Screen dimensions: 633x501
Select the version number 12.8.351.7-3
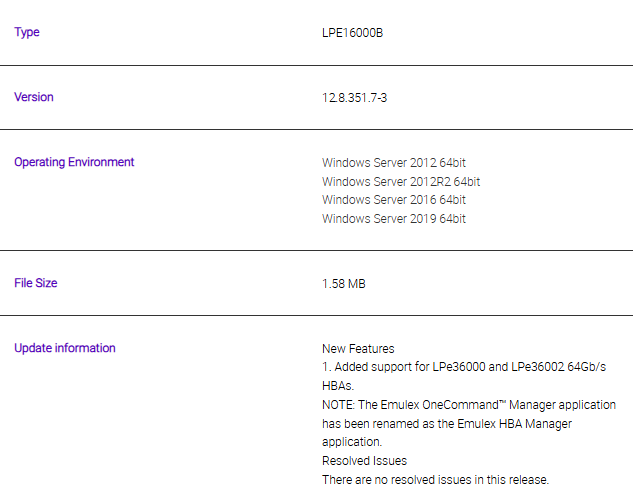pos(354,98)
